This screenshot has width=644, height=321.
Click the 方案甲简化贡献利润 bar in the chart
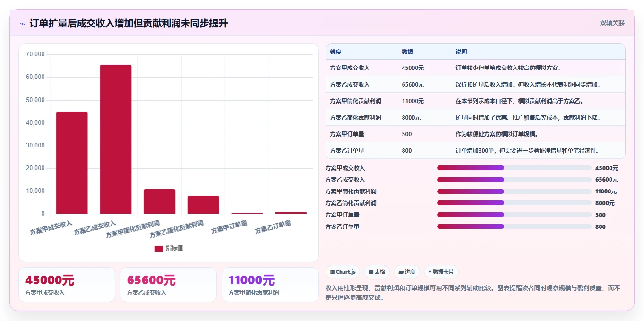tap(159, 201)
